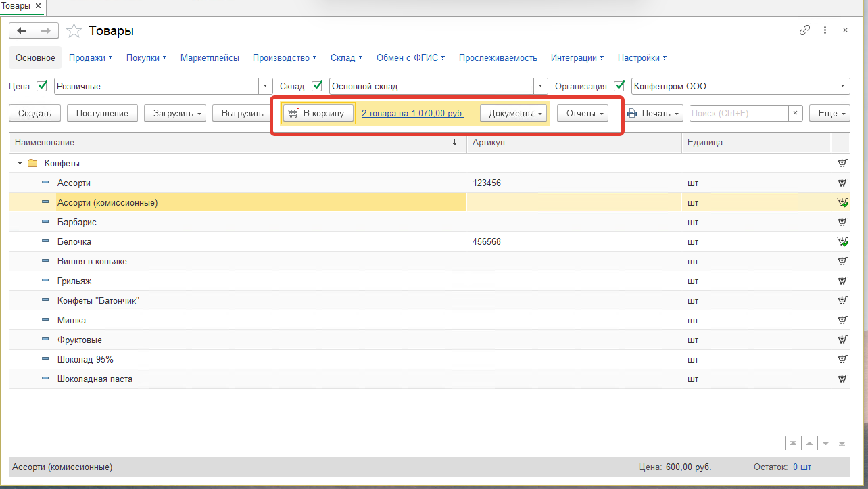The height and width of the screenshot is (489, 868).
Task: Clear the search field with x
Action: click(796, 113)
